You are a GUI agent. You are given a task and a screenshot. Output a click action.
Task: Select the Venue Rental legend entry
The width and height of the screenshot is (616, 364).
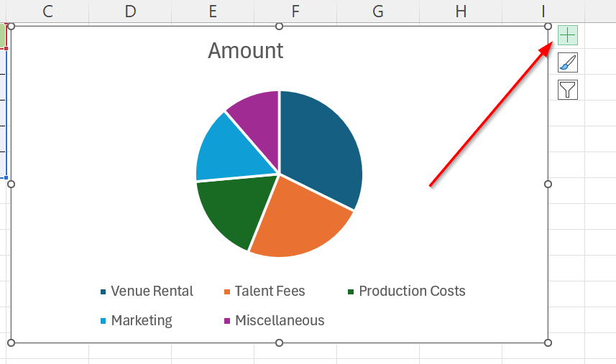(x=152, y=291)
